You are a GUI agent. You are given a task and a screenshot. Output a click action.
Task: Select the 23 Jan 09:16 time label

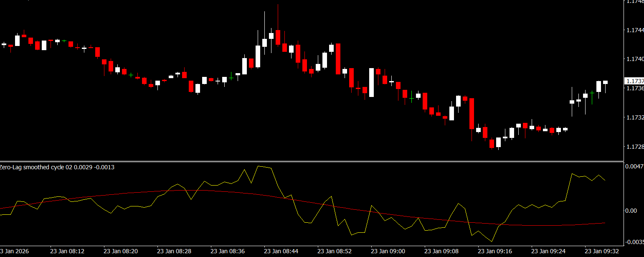[x=495, y=251]
